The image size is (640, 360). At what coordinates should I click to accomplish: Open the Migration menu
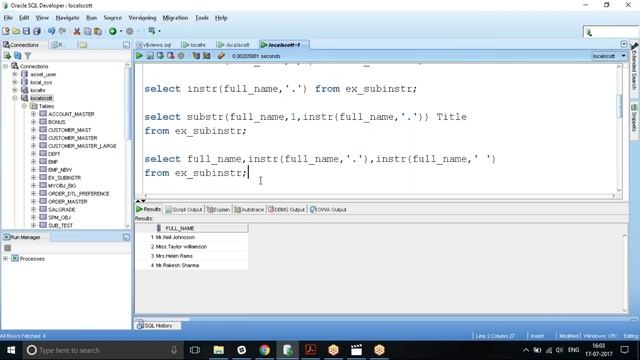tap(175, 18)
